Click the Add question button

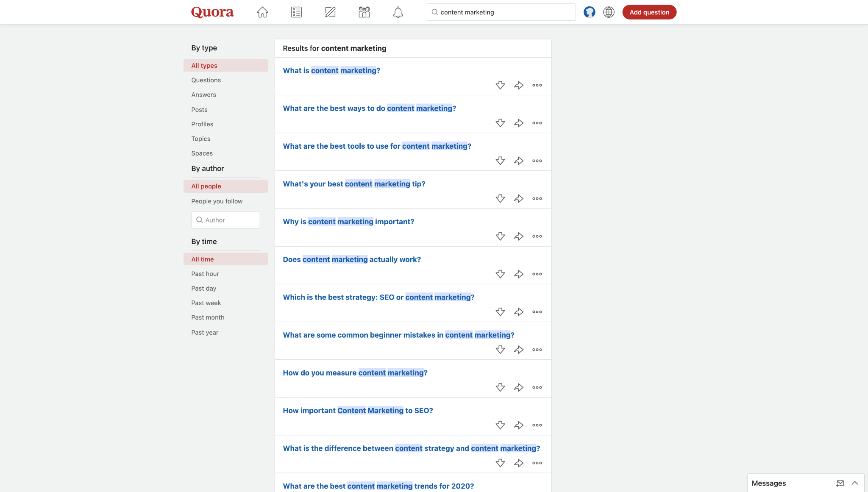click(x=649, y=12)
